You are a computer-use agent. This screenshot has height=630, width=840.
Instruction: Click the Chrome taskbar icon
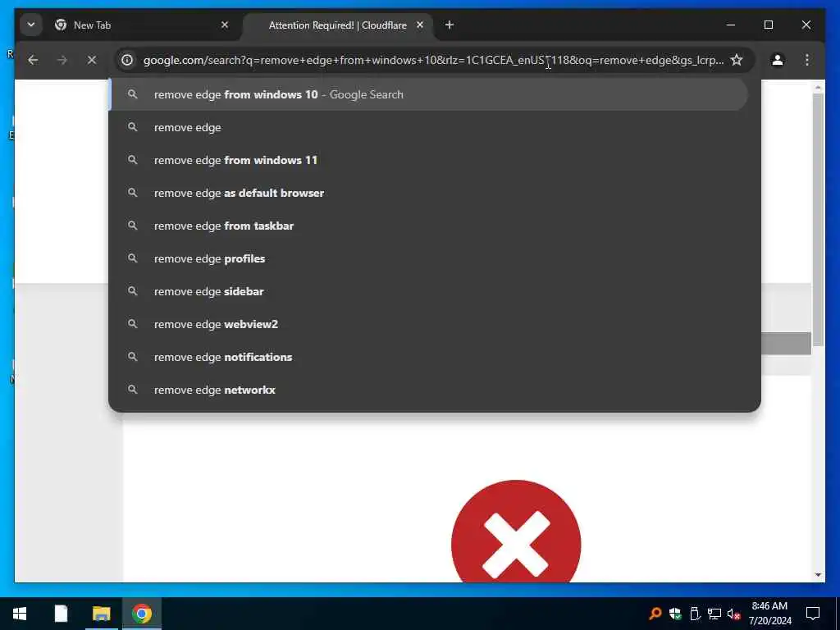pyautogui.click(x=142, y=614)
